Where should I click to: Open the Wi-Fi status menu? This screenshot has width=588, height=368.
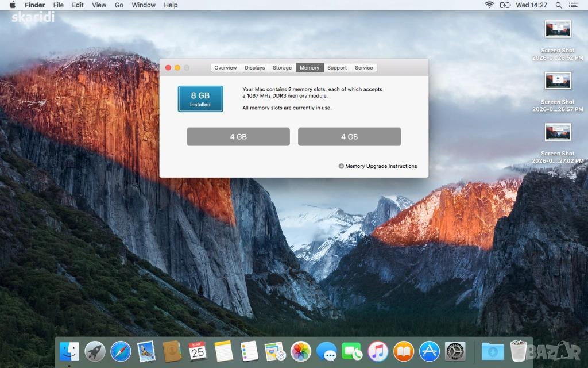[489, 5]
